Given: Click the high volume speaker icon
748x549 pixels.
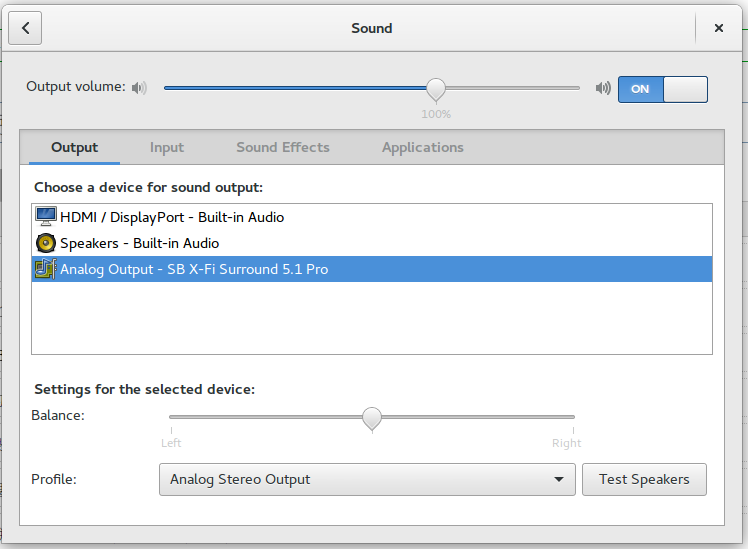Looking at the screenshot, I should pos(602,88).
